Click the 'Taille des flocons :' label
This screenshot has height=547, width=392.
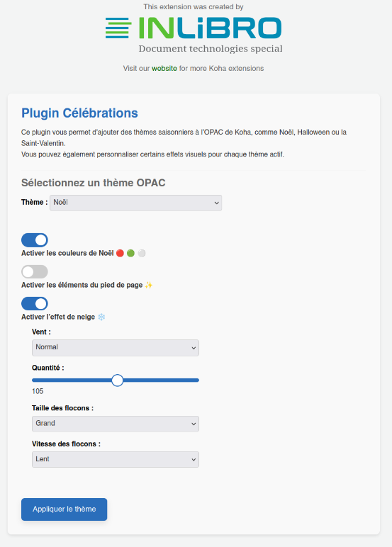63,408
